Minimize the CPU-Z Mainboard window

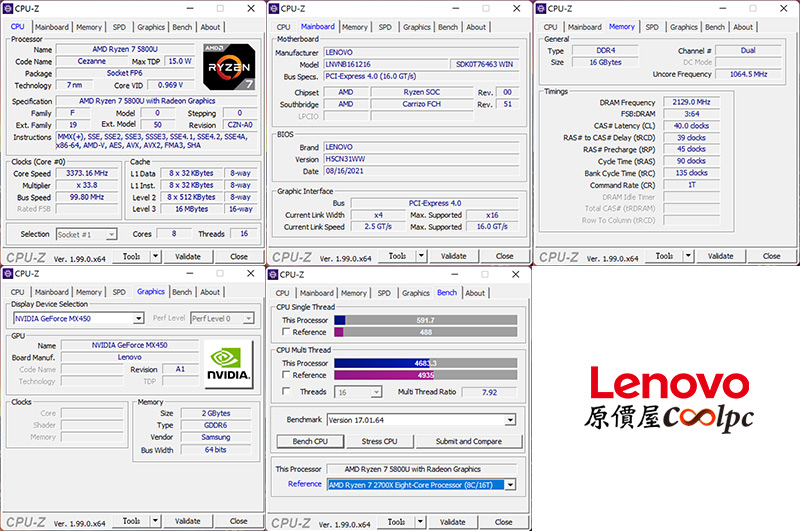[456, 9]
